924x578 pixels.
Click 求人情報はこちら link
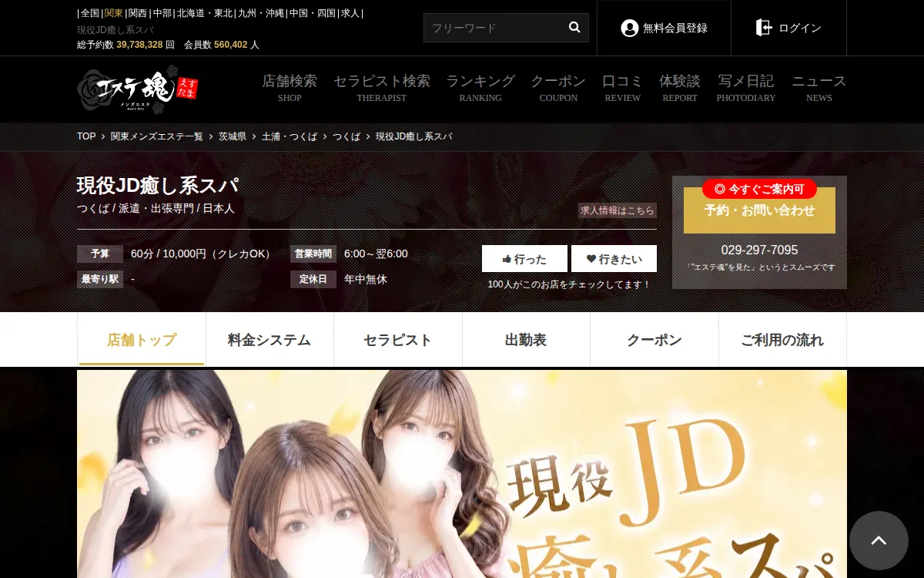(x=618, y=210)
